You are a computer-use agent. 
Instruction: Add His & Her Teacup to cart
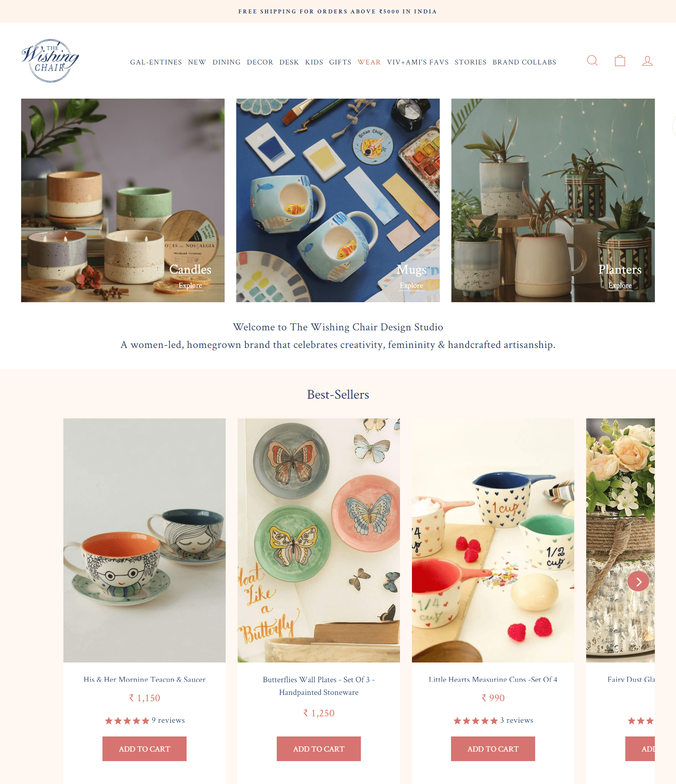(144, 748)
